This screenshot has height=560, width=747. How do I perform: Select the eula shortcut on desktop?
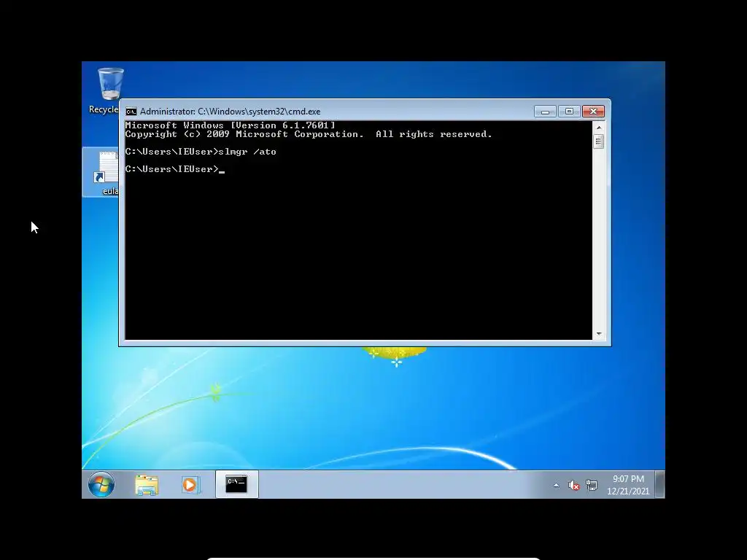tap(101, 172)
